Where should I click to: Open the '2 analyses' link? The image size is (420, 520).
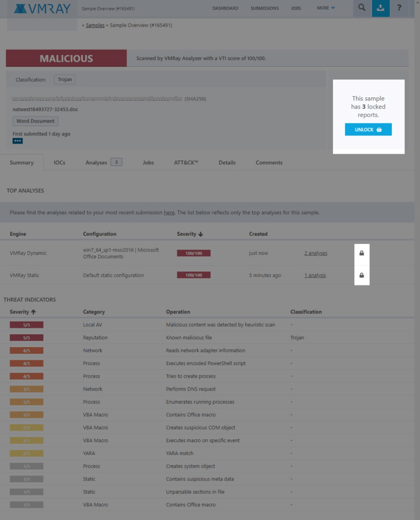pos(316,254)
